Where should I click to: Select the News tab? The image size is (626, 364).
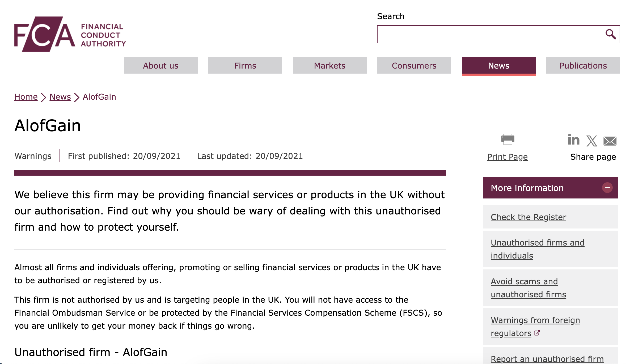(x=499, y=66)
